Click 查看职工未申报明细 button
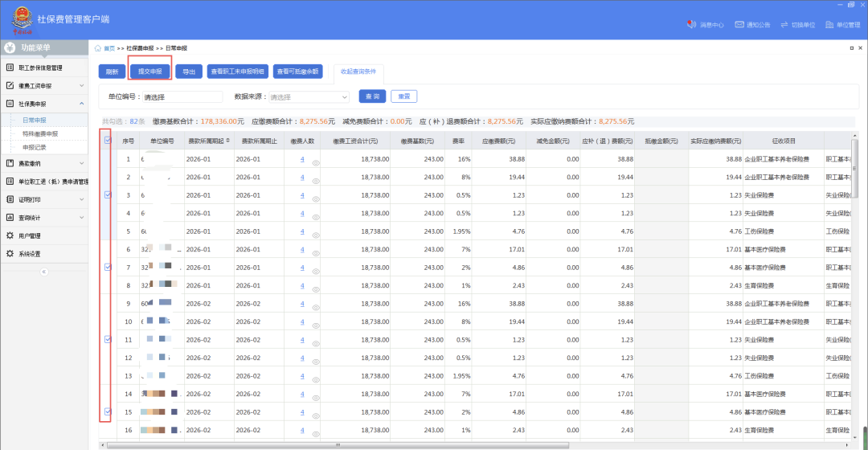 [237, 72]
